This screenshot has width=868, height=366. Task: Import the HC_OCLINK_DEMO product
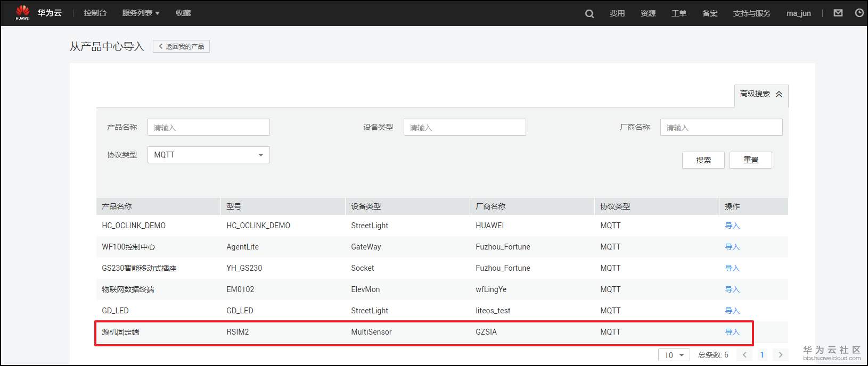click(x=732, y=226)
